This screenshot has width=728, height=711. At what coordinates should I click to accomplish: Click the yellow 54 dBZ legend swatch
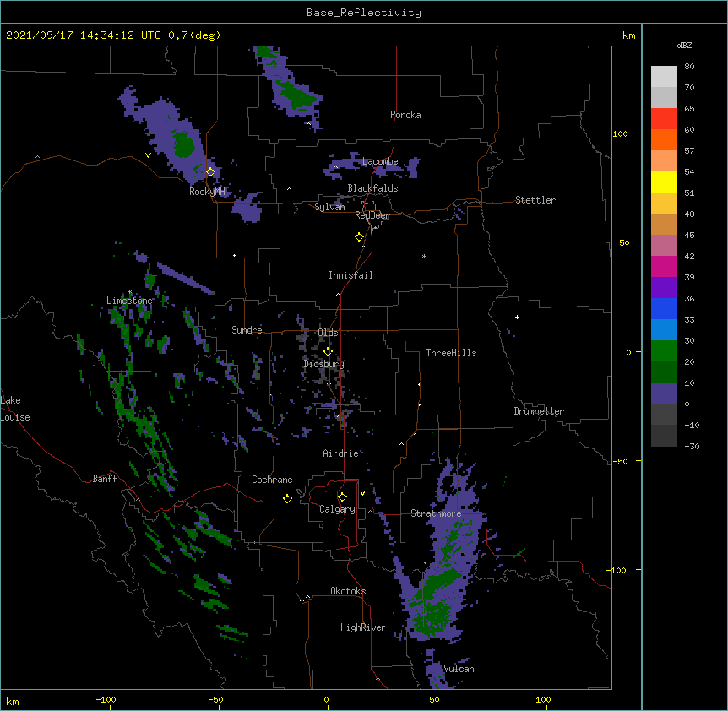(664, 182)
